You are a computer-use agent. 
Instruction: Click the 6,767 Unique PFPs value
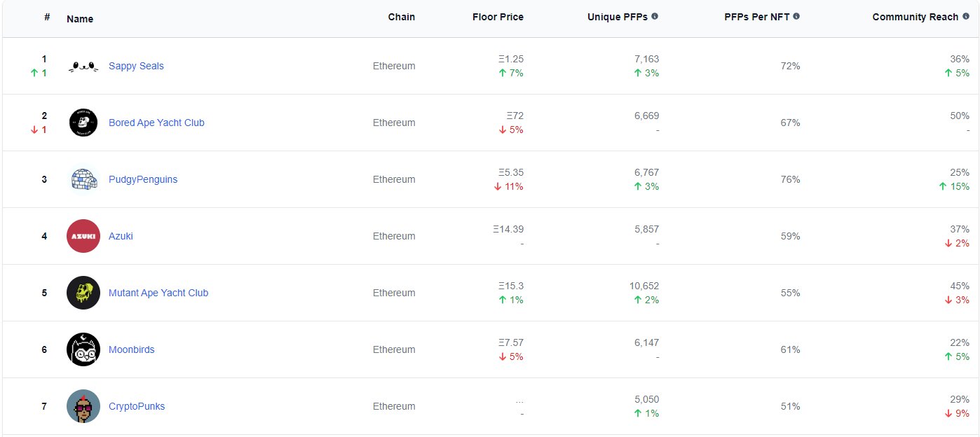click(x=647, y=172)
